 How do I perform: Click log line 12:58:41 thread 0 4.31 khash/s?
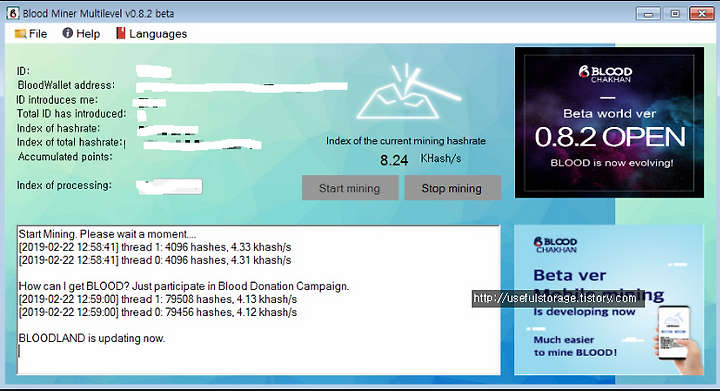(x=155, y=260)
